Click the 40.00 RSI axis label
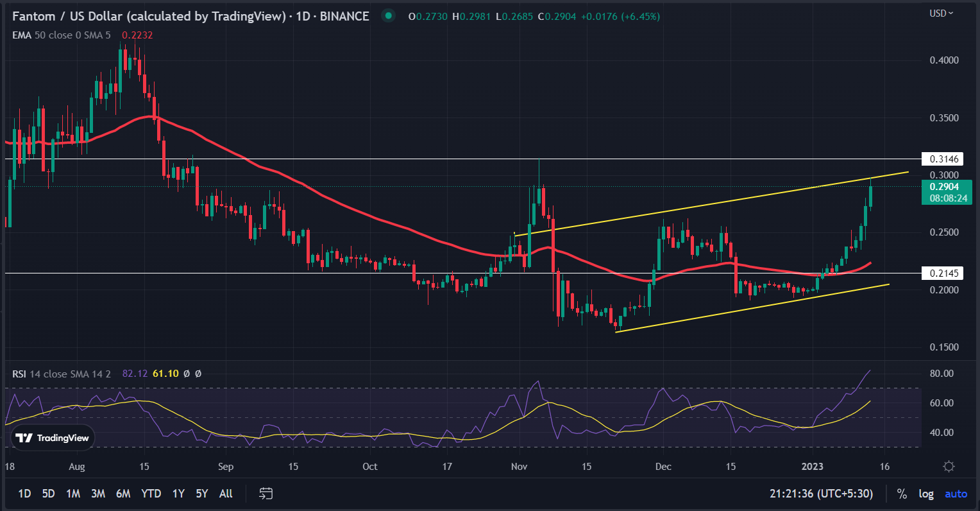 point(942,433)
